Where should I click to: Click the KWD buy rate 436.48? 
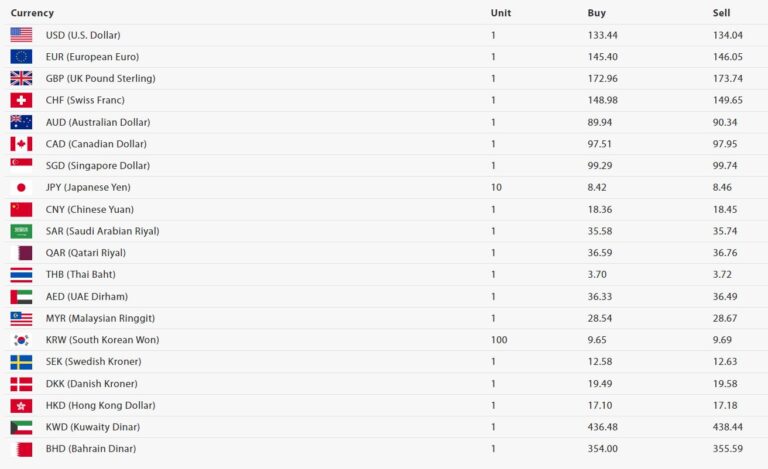[x=603, y=427]
